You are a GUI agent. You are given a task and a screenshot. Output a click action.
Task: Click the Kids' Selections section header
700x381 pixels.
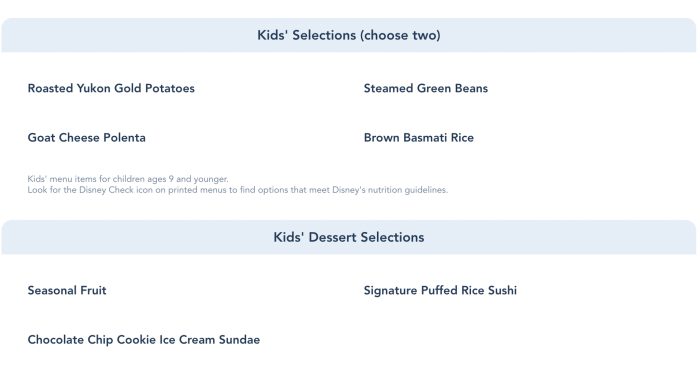349,35
